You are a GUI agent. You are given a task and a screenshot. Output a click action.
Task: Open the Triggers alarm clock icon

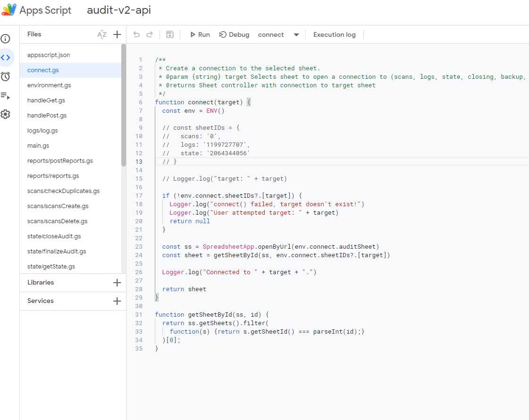(5, 76)
